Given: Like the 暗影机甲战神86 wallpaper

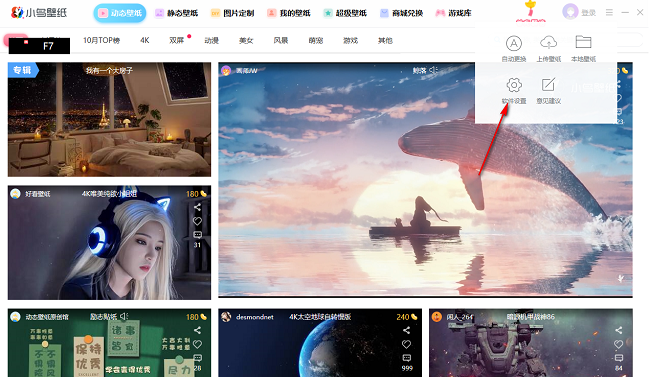Looking at the screenshot, I should [618, 344].
